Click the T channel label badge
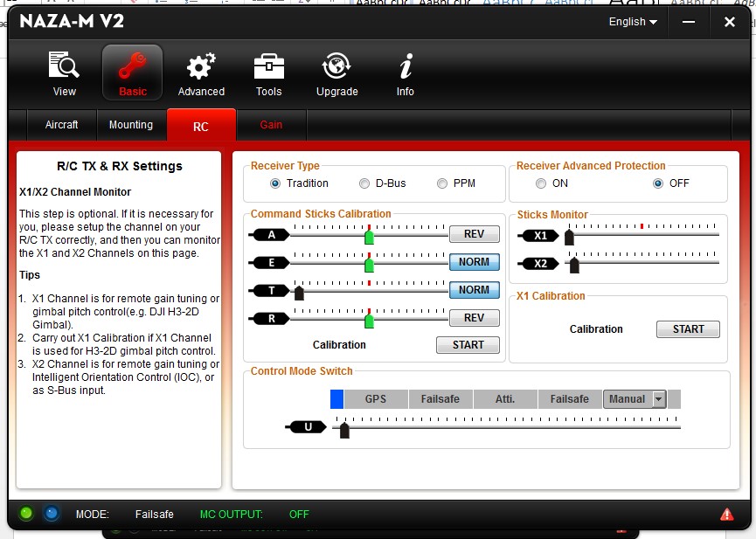Image resolution: width=756 pixels, height=539 pixels. [269, 291]
